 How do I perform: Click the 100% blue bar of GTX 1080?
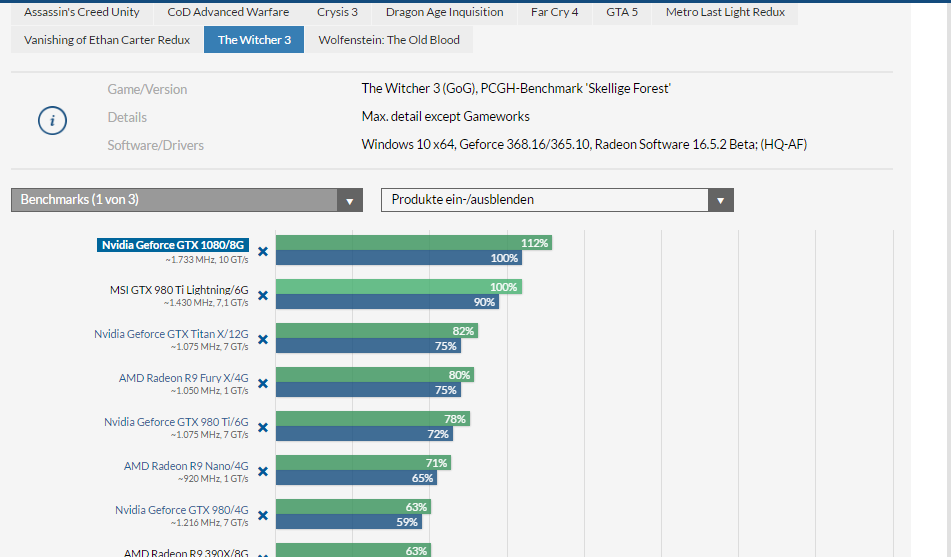tap(399, 258)
